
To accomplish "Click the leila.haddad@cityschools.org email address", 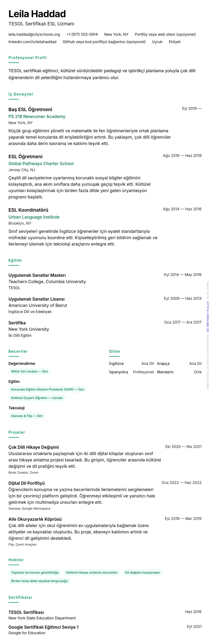I will (x=34, y=35).
